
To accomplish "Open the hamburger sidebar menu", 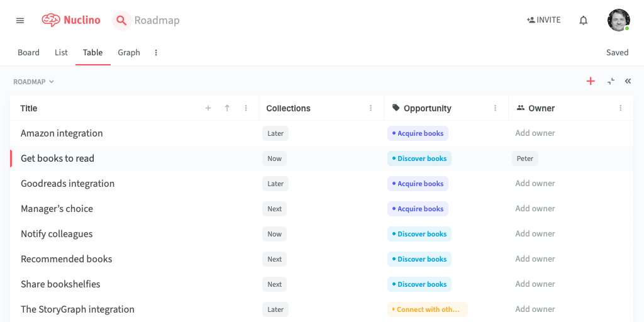I will [x=20, y=20].
